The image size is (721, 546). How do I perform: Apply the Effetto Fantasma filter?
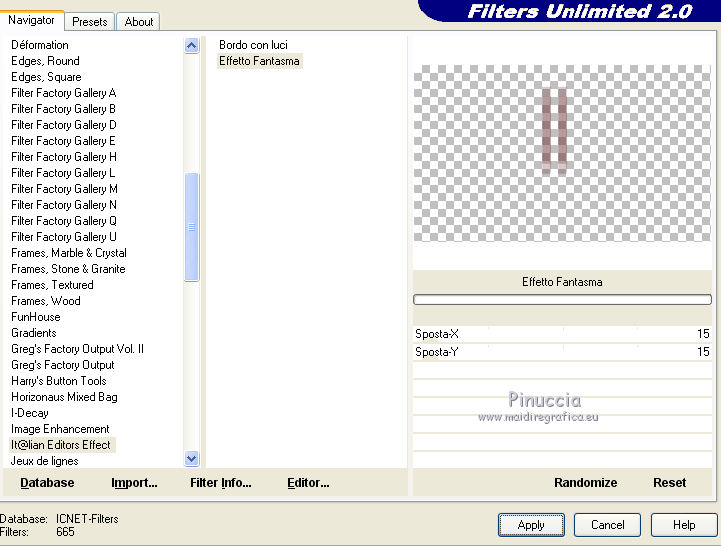click(531, 525)
